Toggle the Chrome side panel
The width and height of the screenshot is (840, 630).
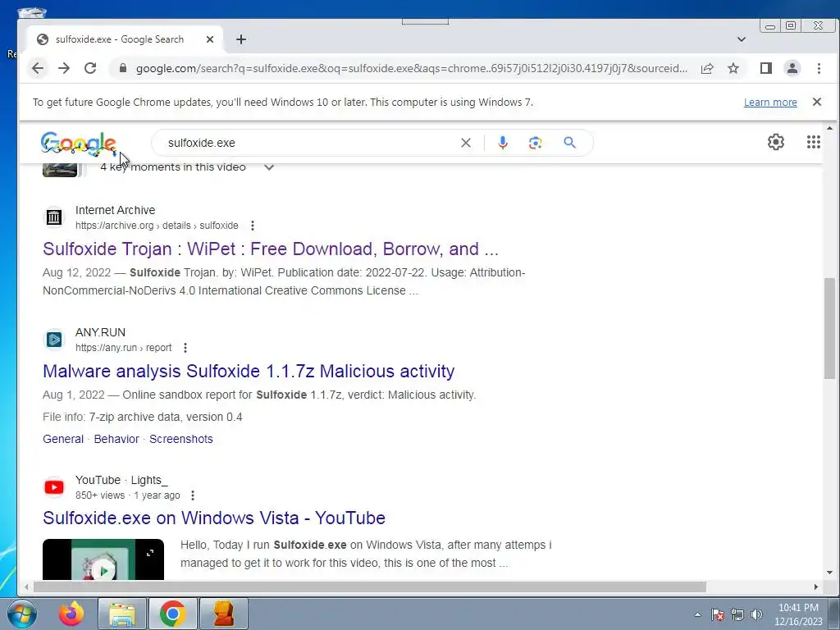[766, 68]
